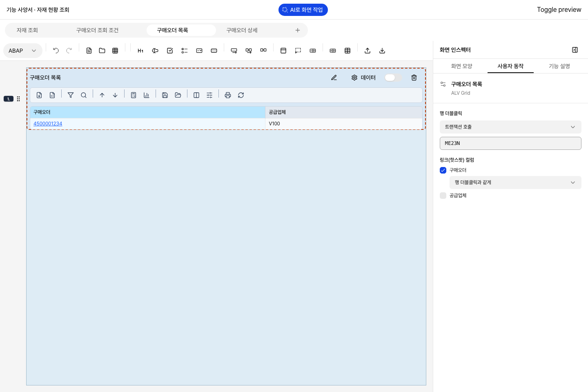Click the sort ascending up-arrow icon
The width and height of the screenshot is (588, 392).
point(102,95)
